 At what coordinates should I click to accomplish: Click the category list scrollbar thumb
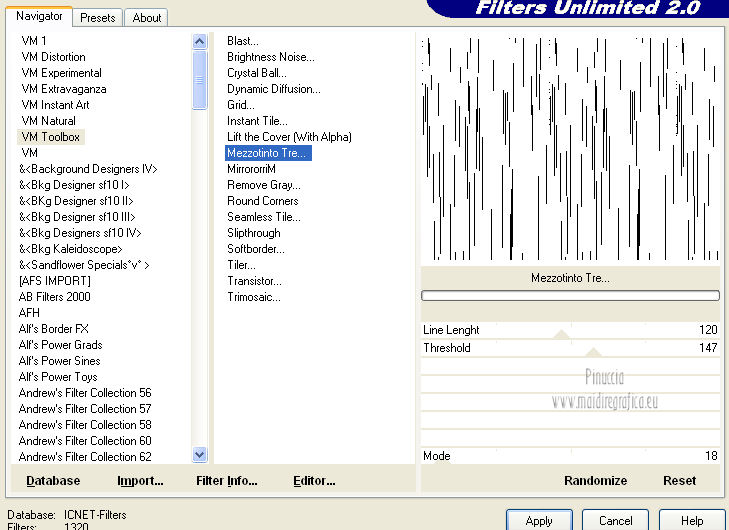click(x=199, y=80)
